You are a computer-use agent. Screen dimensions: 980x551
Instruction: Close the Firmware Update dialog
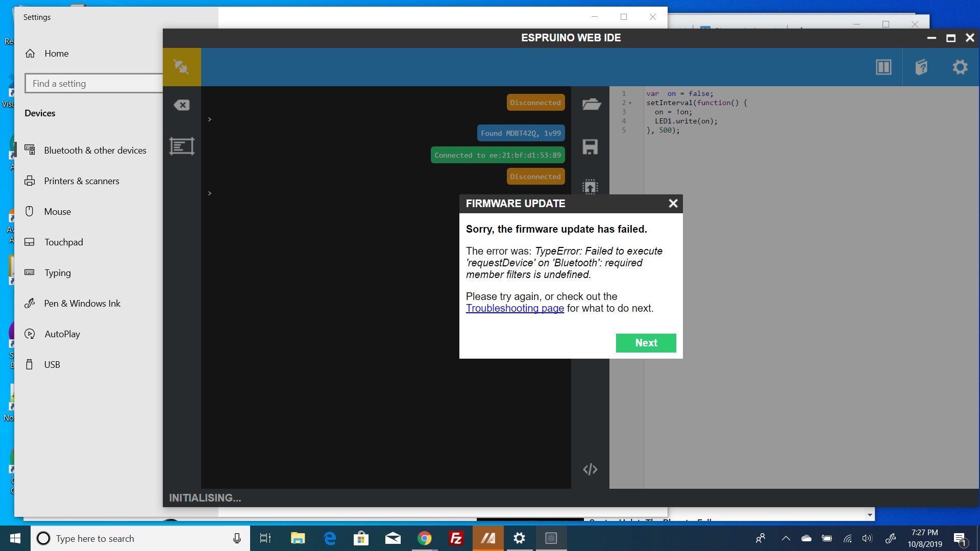tap(673, 203)
